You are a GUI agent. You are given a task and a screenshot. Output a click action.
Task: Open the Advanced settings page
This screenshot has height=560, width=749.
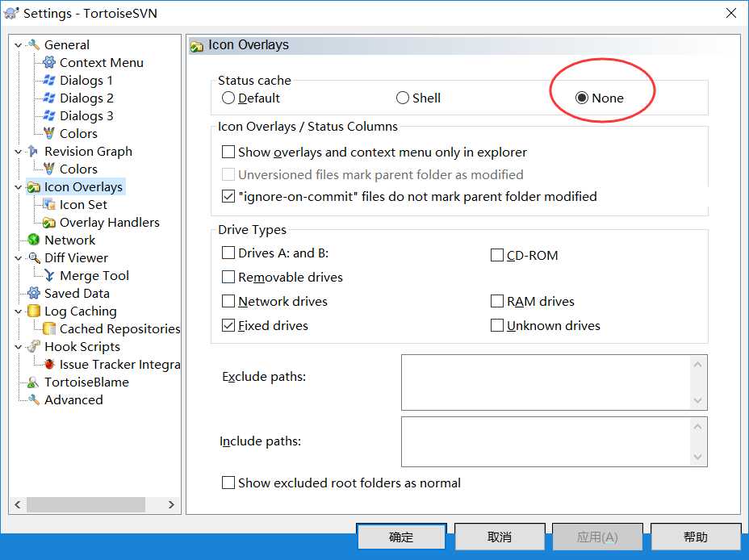(x=73, y=399)
